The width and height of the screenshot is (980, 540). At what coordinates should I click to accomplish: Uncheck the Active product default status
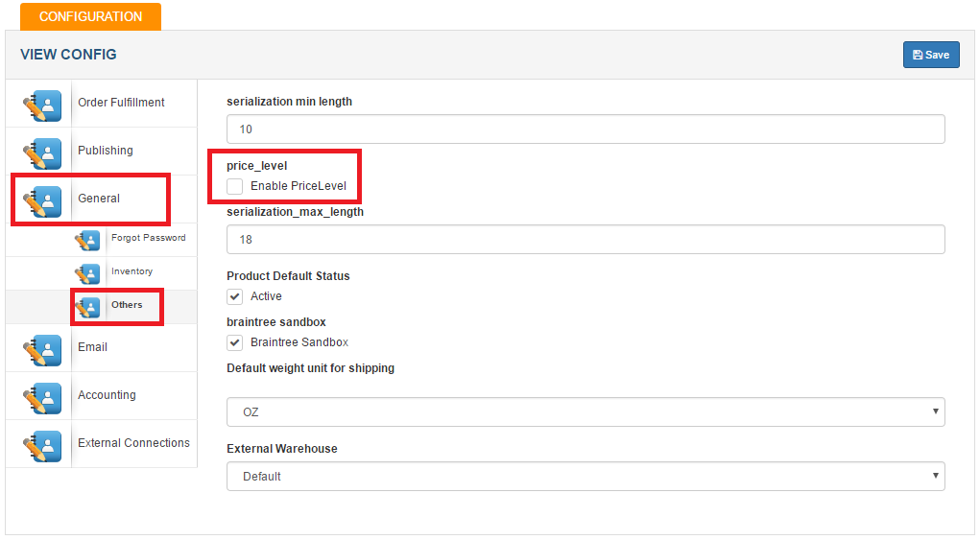pyautogui.click(x=235, y=296)
